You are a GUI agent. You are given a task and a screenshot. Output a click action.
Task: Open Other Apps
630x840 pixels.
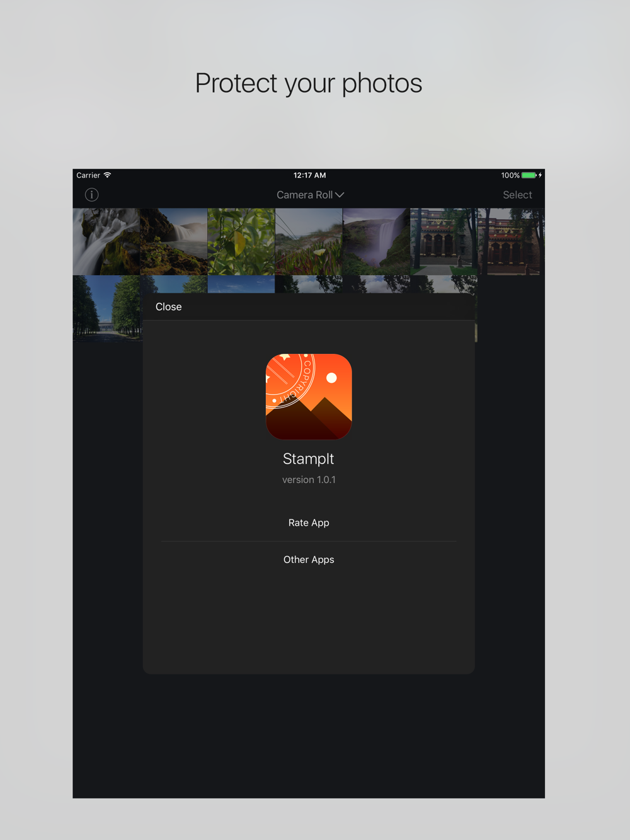click(x=309, y=560)
